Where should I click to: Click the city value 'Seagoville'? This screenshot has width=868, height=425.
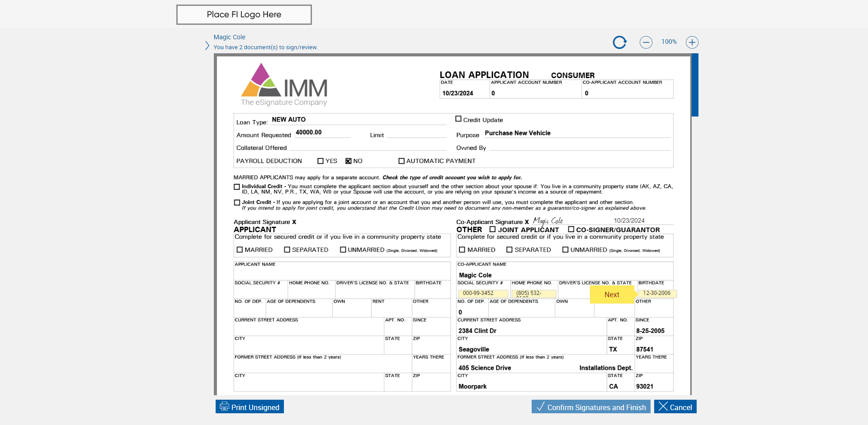pos(474,349)
